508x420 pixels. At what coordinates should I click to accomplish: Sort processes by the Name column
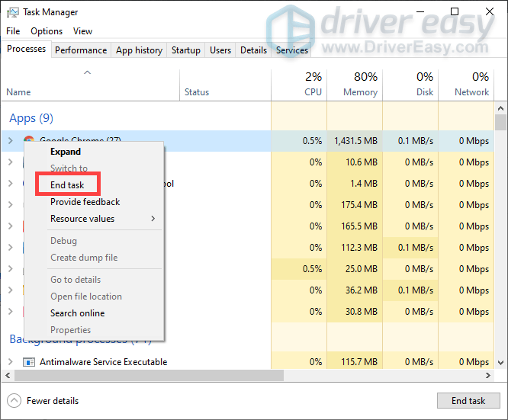point(91,85)
